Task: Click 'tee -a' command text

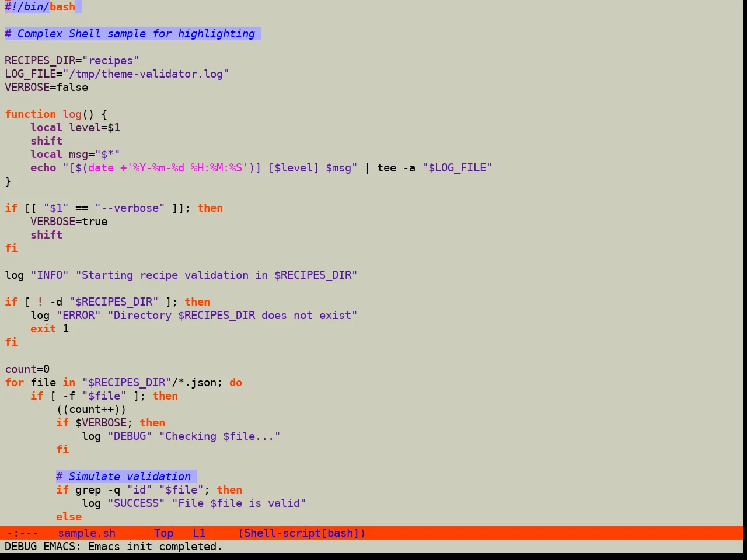Action: (396, 168)
